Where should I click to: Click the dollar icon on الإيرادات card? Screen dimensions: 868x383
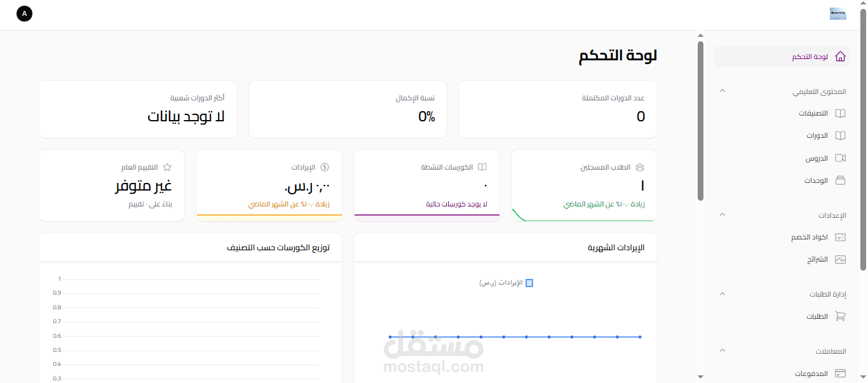pyautogui.click(x=325, y=166)
